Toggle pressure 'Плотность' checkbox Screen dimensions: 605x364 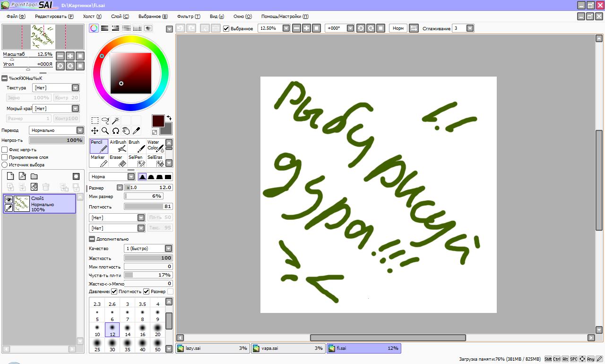(114, 292)
